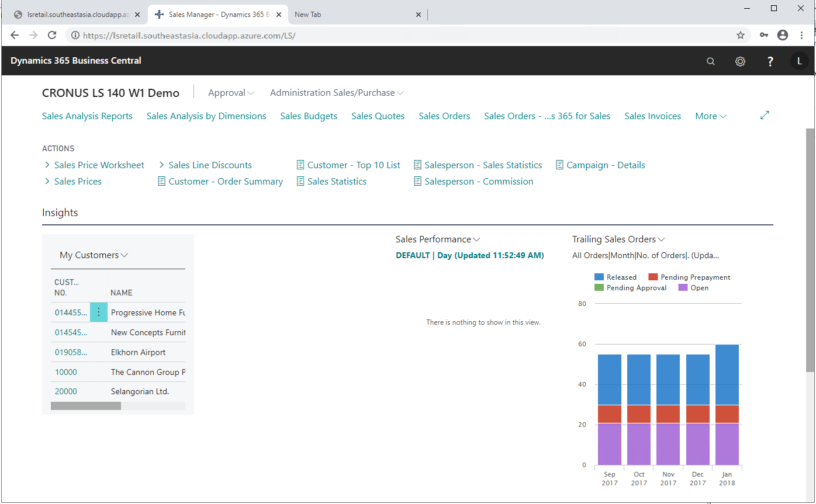
Task: Reload the page with refresh icon
Action: tap(52, 35)
